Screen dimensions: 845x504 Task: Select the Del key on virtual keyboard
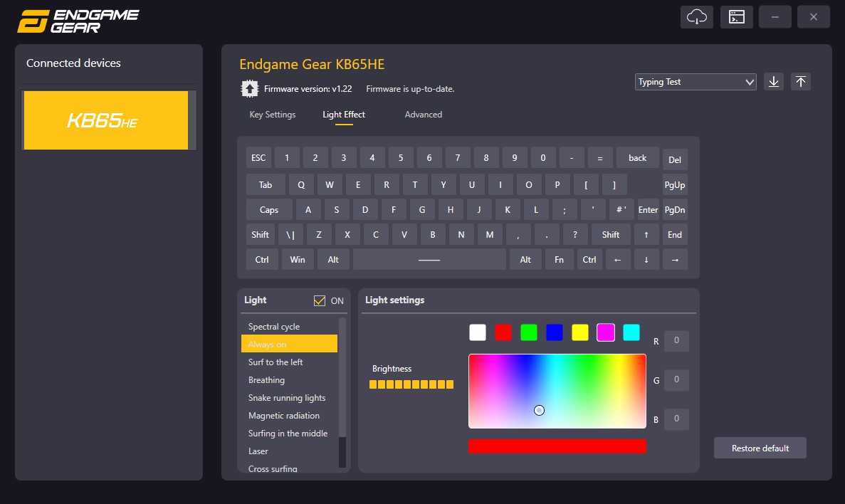point(675,159)
